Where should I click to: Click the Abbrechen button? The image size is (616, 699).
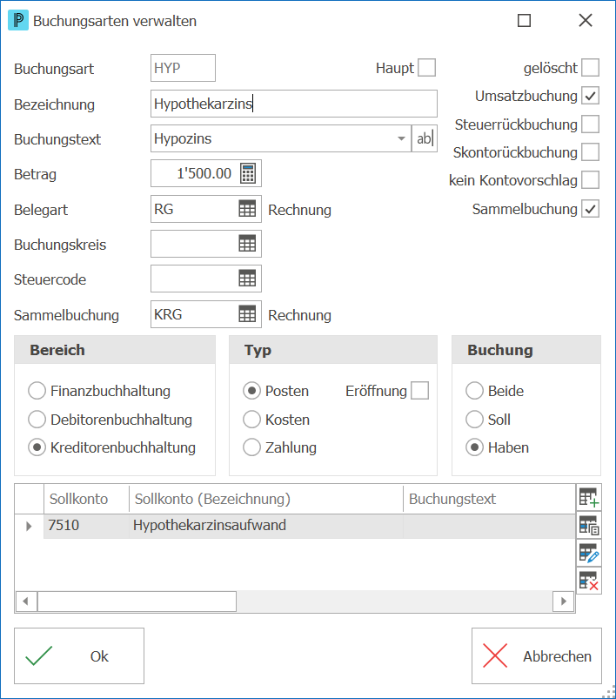(537, 655)
